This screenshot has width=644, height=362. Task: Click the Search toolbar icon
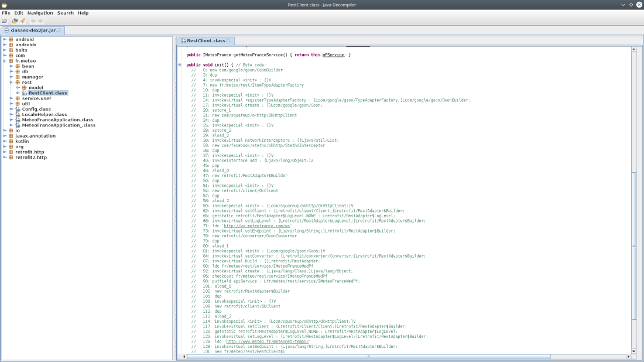pyautogui.click(x=23, y=21)
